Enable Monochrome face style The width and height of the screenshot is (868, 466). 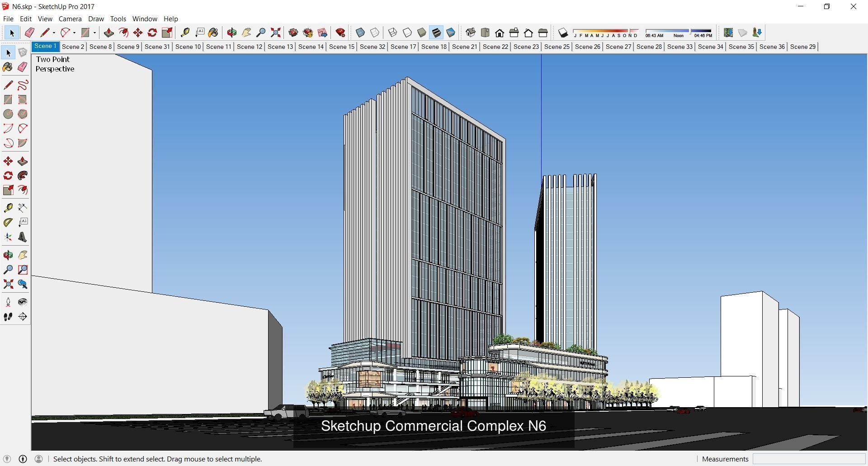click(x=451, y=33)
